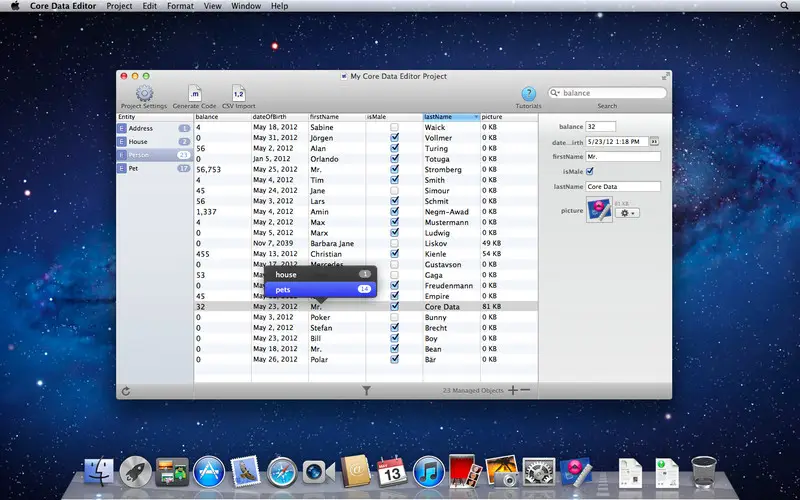Click the lastName field showing Core Data

point(623,187)
